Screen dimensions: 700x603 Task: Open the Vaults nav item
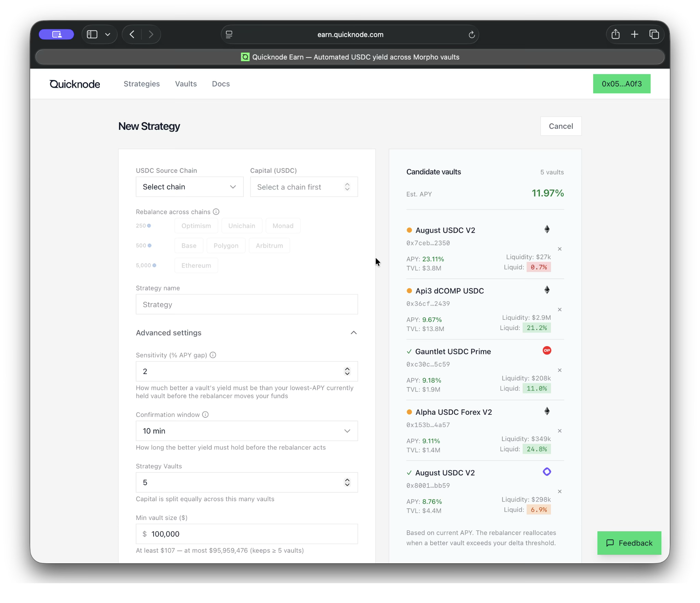pyautogui.click(x=186, y=84)
